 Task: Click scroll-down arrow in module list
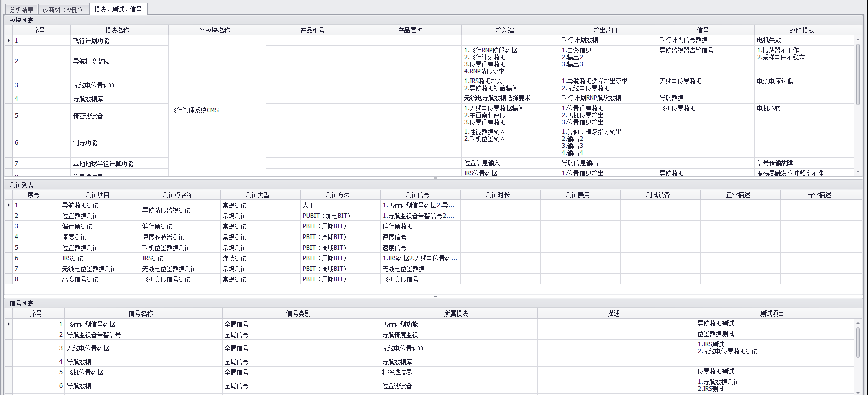coord(858,172)
